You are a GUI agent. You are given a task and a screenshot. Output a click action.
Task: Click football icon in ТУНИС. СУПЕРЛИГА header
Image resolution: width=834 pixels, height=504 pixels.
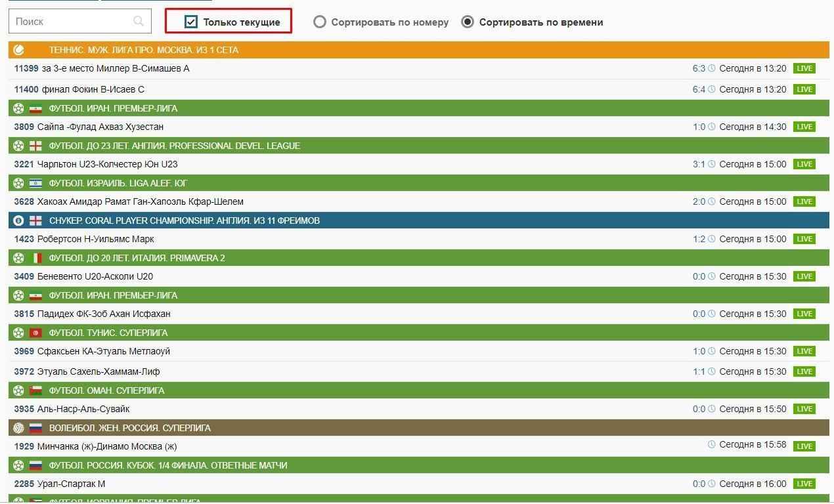[x=18, y=333]
